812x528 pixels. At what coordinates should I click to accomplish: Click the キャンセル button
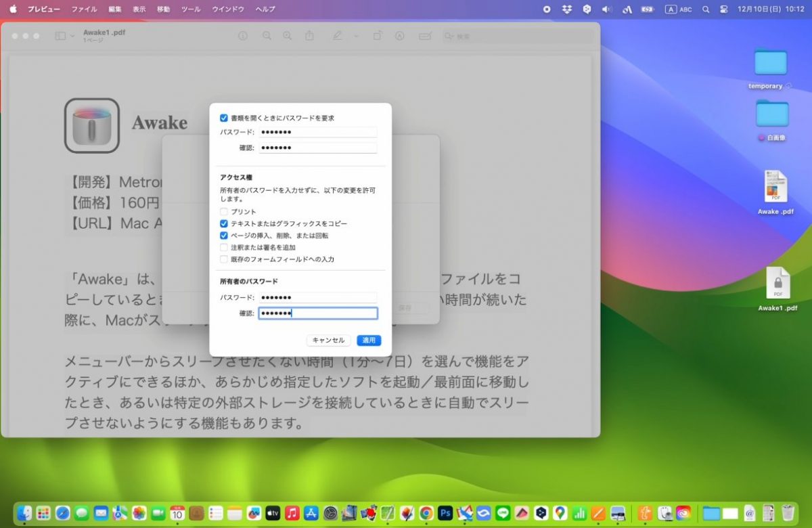click(328, 340)
